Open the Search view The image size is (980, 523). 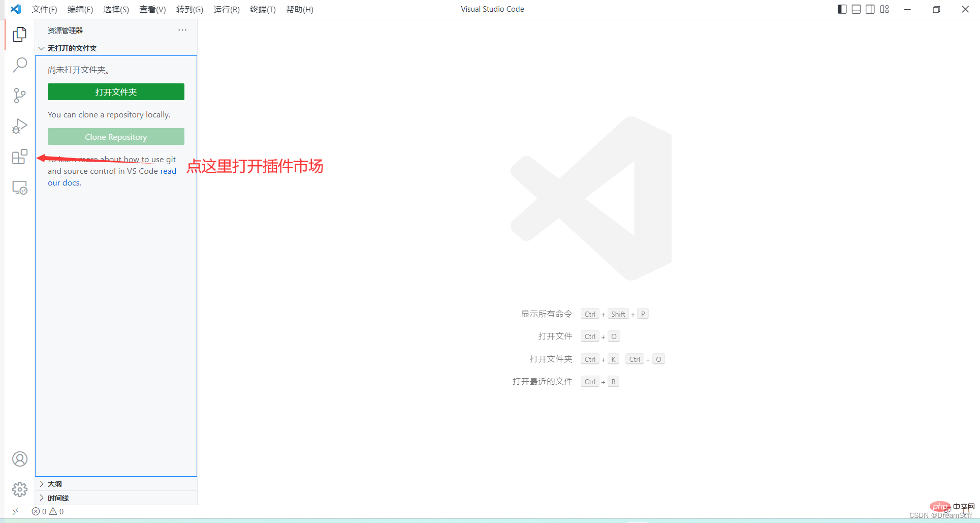pyautogui.click(x=19, y=65)
